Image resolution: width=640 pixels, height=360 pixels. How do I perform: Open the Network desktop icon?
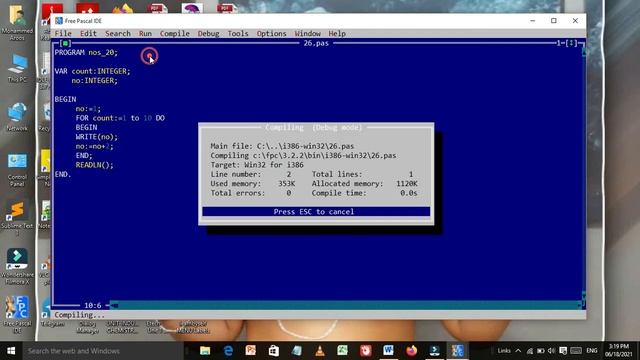(17, 117)
